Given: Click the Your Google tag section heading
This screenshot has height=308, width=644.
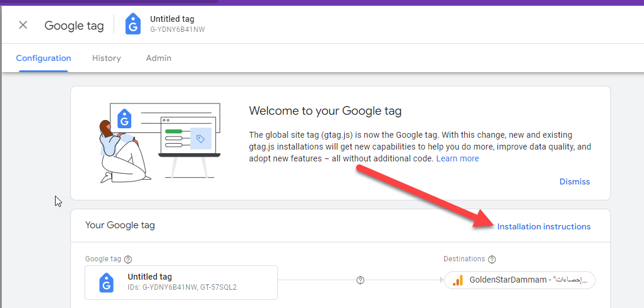Looking at the screenshot, I should (120, 225).
